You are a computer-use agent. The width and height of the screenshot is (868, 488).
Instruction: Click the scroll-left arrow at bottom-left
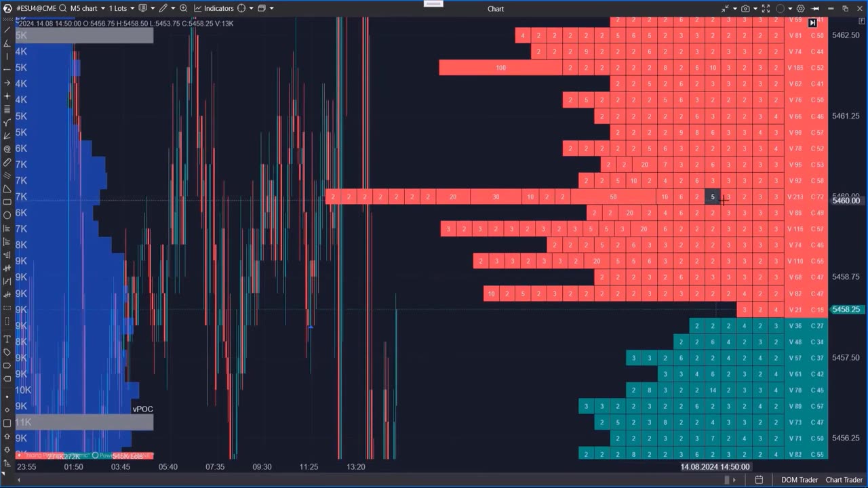(19, 480)
